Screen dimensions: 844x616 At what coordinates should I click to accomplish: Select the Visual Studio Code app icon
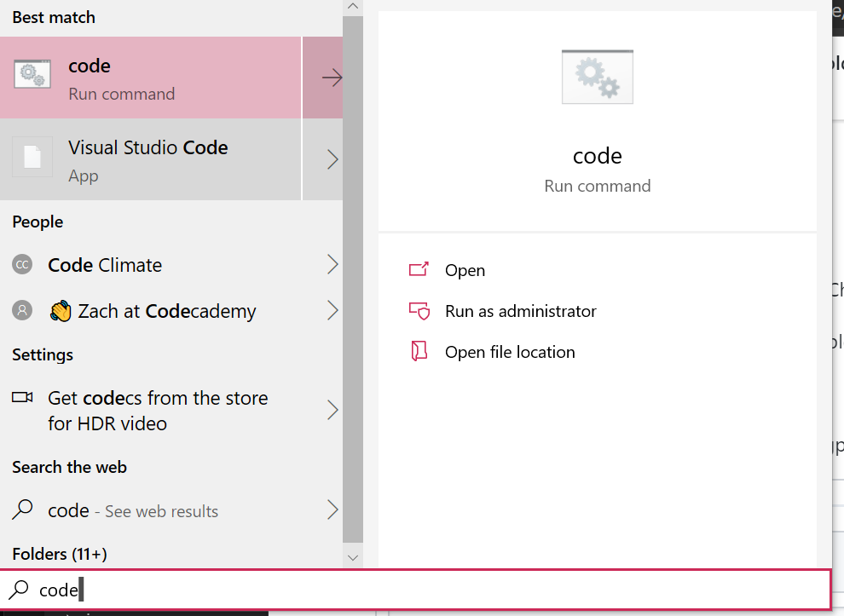pyautogui.click(x=32, y=158)
